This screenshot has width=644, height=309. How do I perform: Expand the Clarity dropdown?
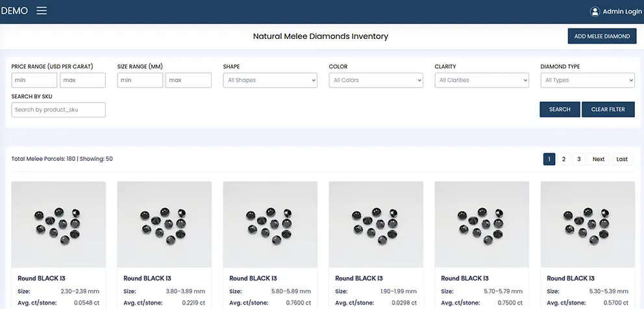click(482, 80)
